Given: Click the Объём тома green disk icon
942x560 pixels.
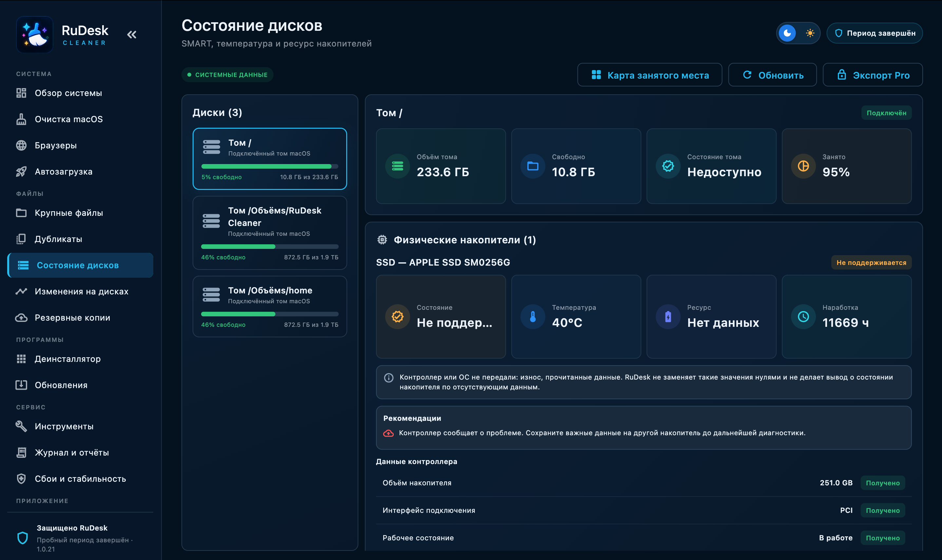Looking at the screenshot, I should point(397,166).
